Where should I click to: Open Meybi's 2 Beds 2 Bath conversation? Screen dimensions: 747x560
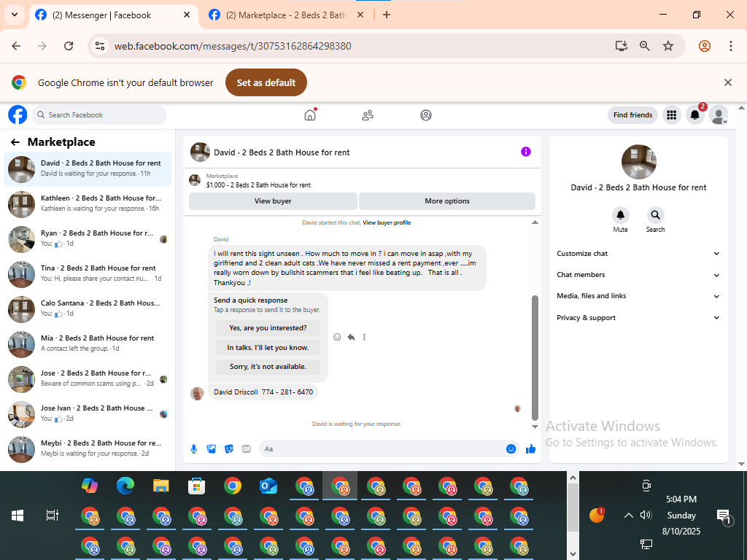point(88,448)
